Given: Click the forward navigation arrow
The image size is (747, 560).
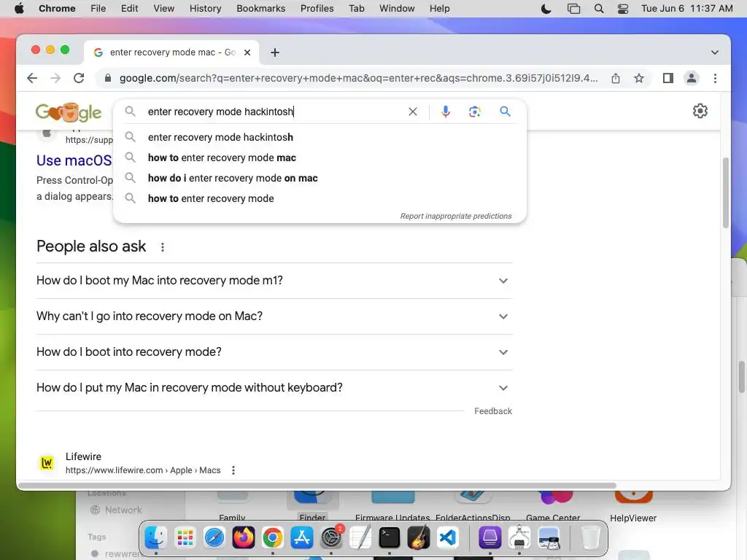Looking at the screenshot, I should click(55, 78).
